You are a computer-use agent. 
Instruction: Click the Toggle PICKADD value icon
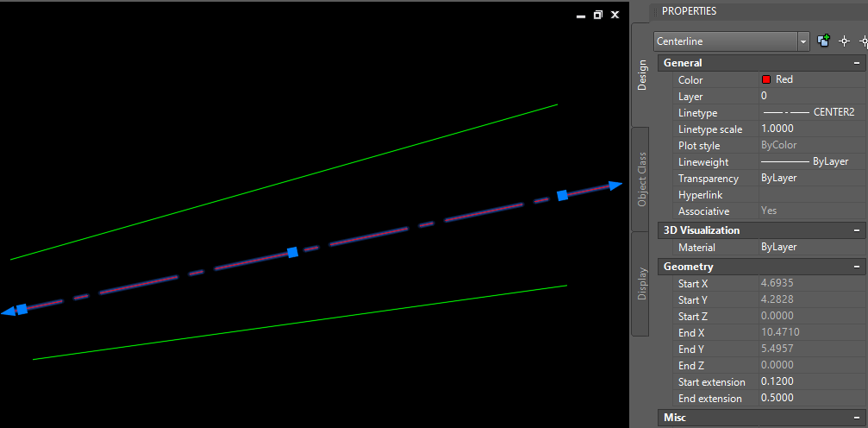click(x=824, y=41)
